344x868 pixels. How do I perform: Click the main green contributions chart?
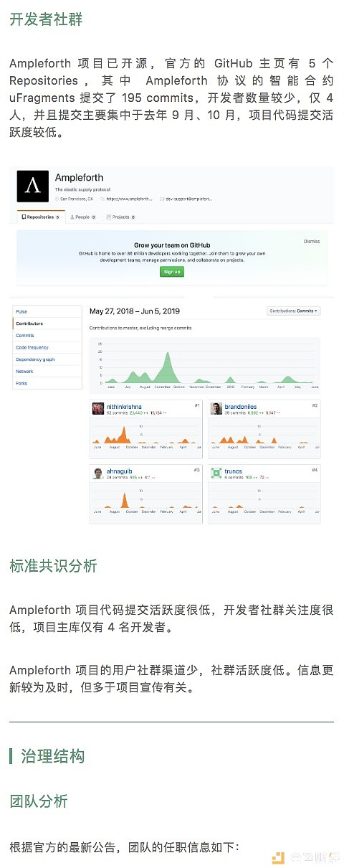pos(205,364)
